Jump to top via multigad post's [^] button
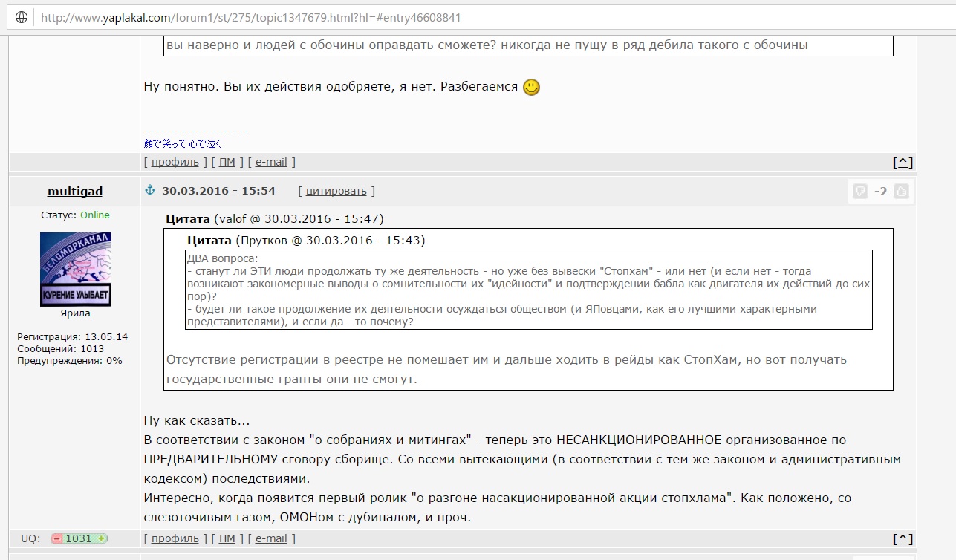The height and width of the screenshot is (560, 956). coord(903,538)
